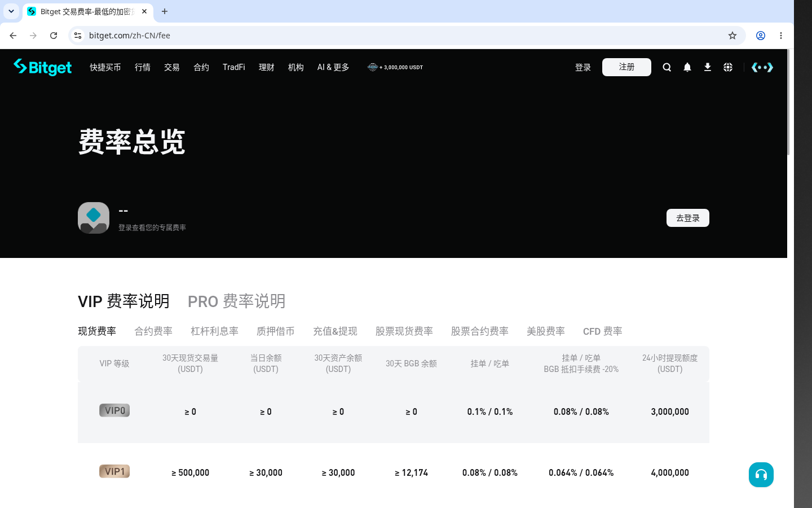Click the 登录 link in header
The image size is (812, 508).
(583, 67)
